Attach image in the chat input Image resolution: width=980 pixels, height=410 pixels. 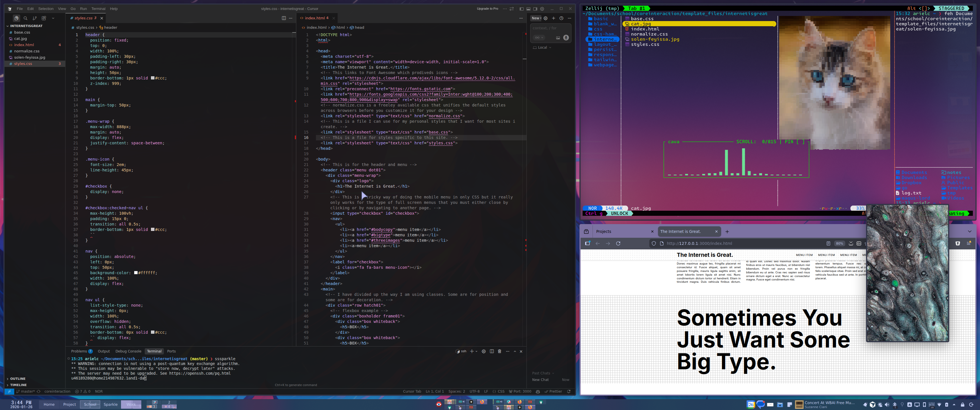point(558,38)
